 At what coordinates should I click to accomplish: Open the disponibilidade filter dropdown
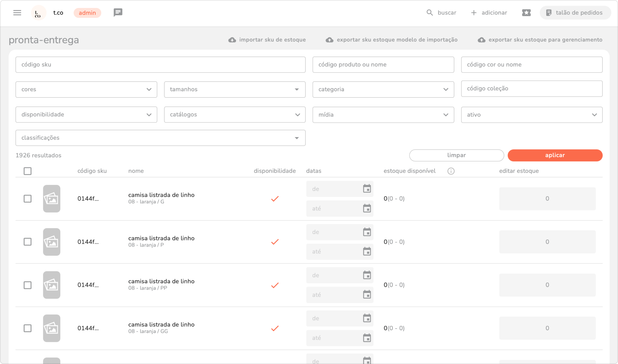[x=86, y=114]
